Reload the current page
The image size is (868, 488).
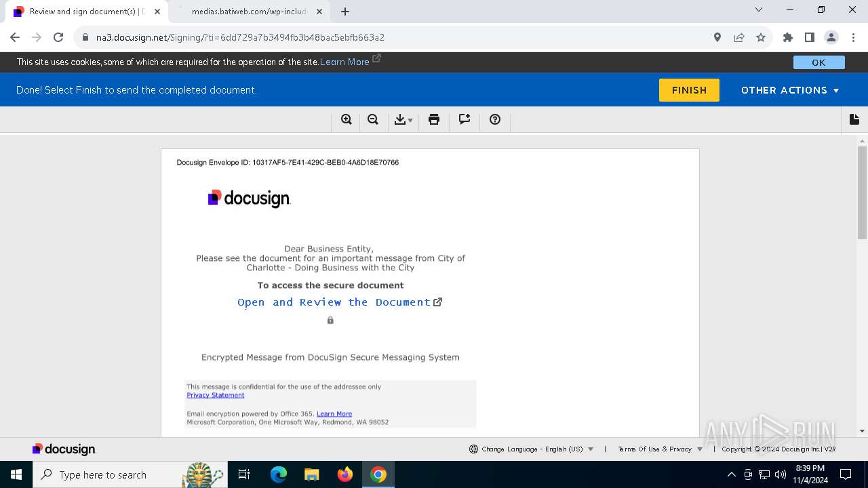click(x=58, y=37)
